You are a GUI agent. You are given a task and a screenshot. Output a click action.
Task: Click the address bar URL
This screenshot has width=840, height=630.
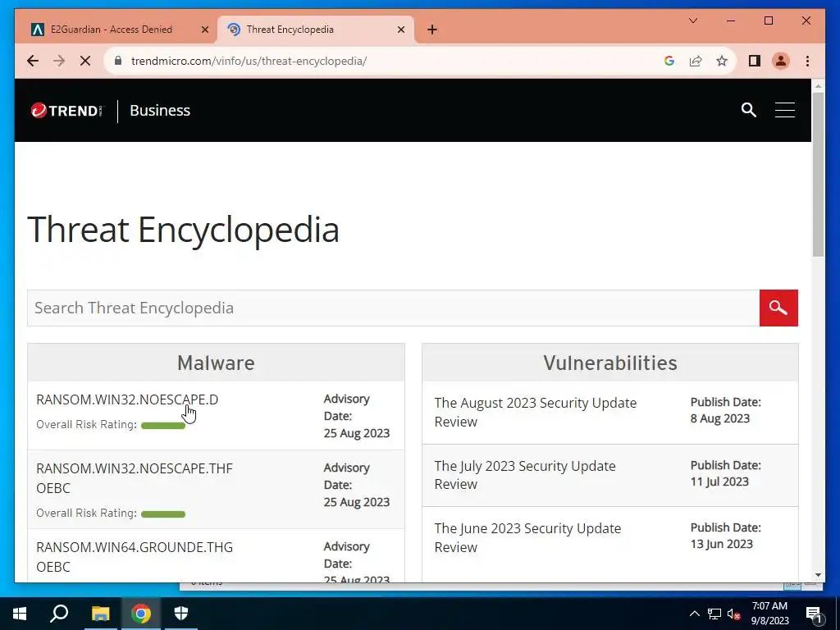(249, 61)
